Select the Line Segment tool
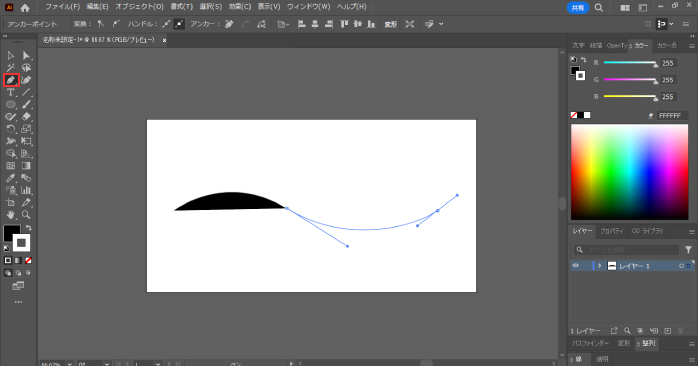 (26, 92)
